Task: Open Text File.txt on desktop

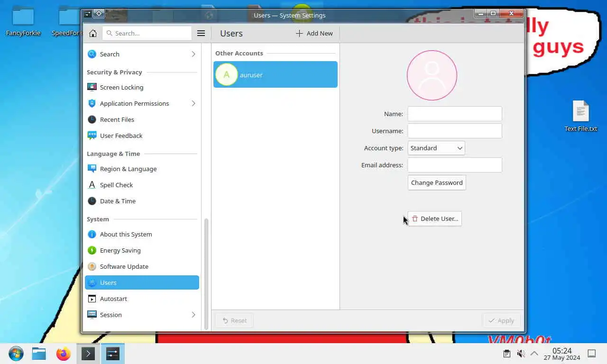Action: coord(580,116)
